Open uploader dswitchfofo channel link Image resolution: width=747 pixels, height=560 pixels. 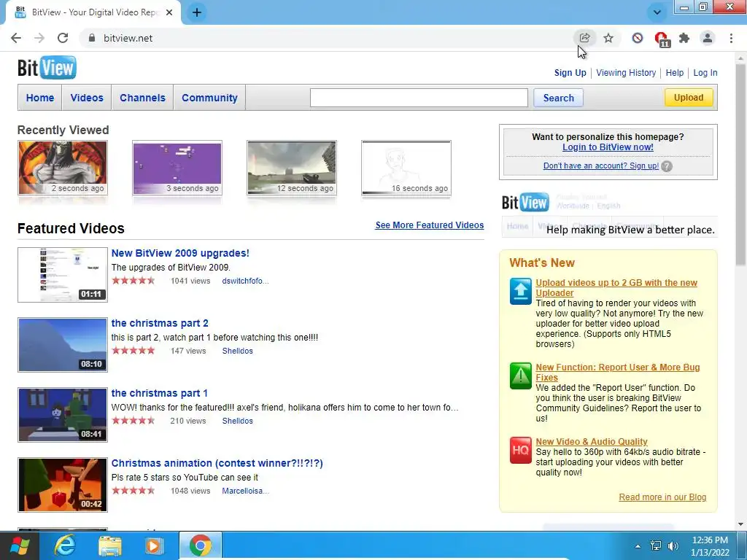click(245, 281)
